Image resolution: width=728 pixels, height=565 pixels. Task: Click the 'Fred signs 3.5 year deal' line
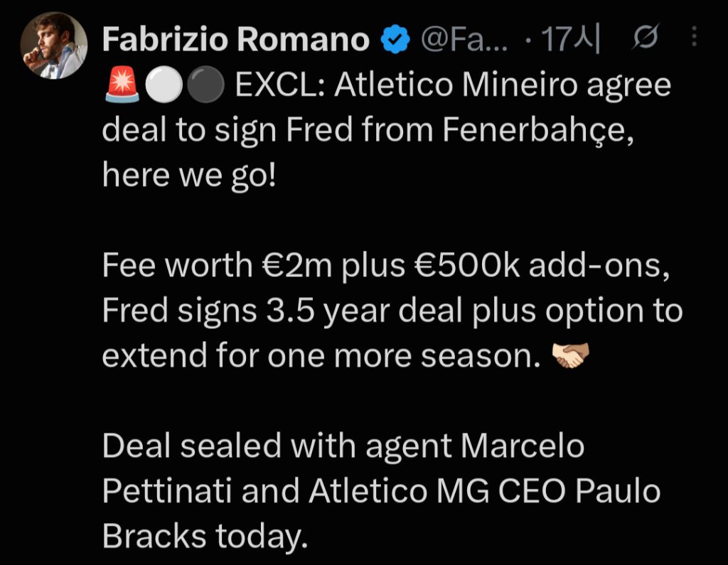click(392, 311)
